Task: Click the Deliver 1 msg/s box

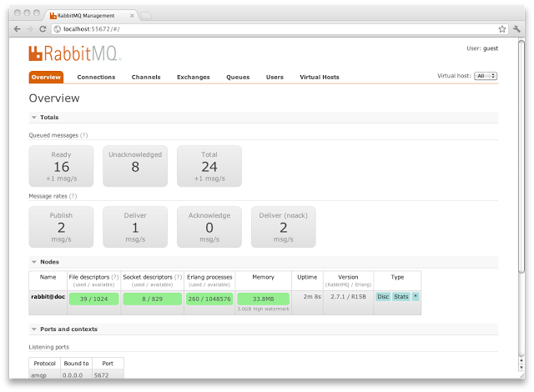Action: (x=135, y=227)
